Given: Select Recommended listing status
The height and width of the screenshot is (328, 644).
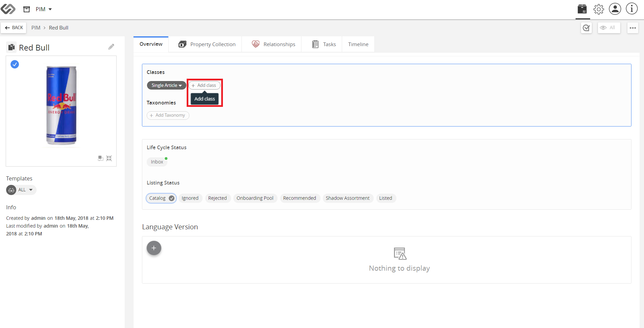Looking at the screenshot, I should pos(299,198).
